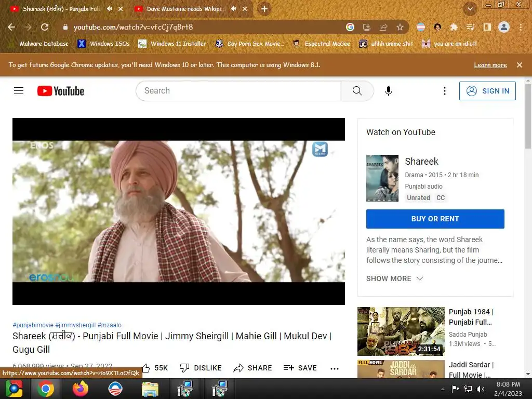
Task: Open the YouTube guide hamburger menu
Action: pyautogui.click(x=19, y=90)
